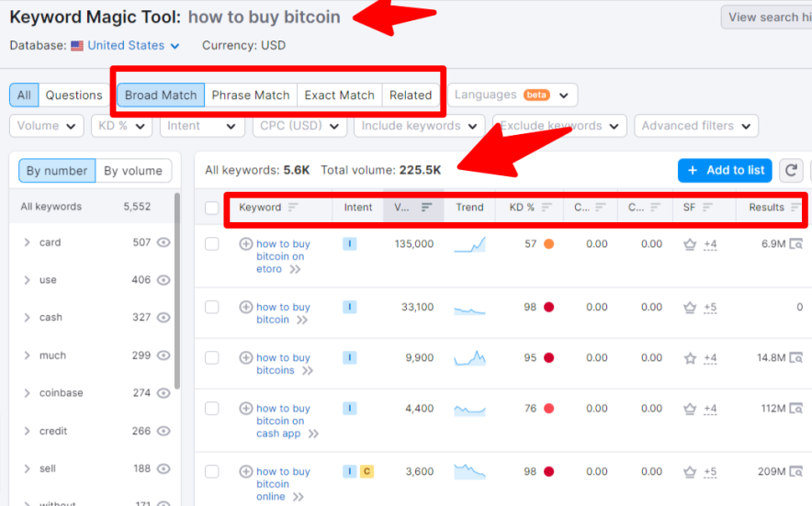Sort by Volume column sort icon
Image resolution: width=812 pixels, height=506 pixels.
(427, 208)
